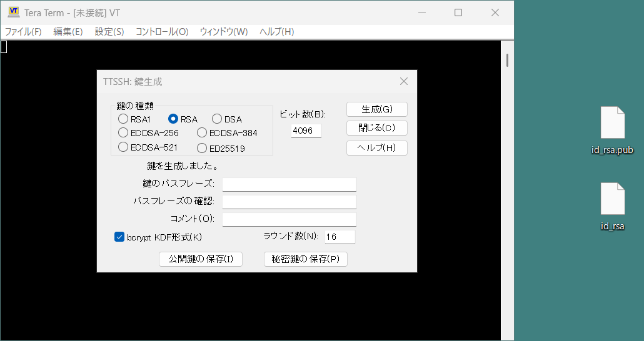644x341 pixels.
Task: Select the DSA key type radio button
Action: point(217,119)
